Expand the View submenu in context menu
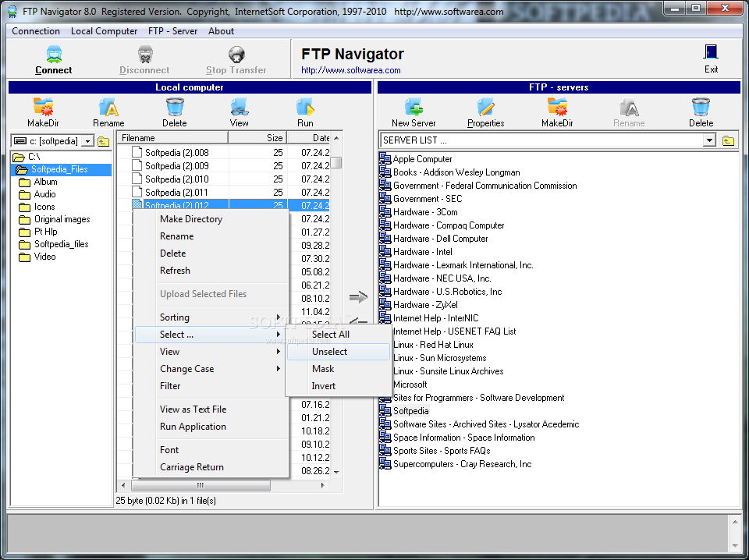Viewport: 749px width, 560px height. [211, 352]
